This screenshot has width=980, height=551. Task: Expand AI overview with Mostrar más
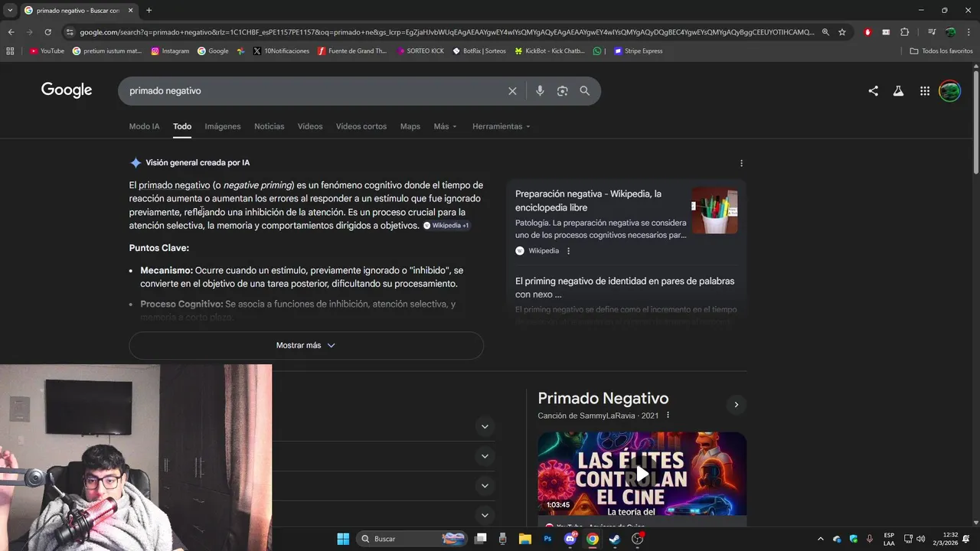click(x=306, y=345)
